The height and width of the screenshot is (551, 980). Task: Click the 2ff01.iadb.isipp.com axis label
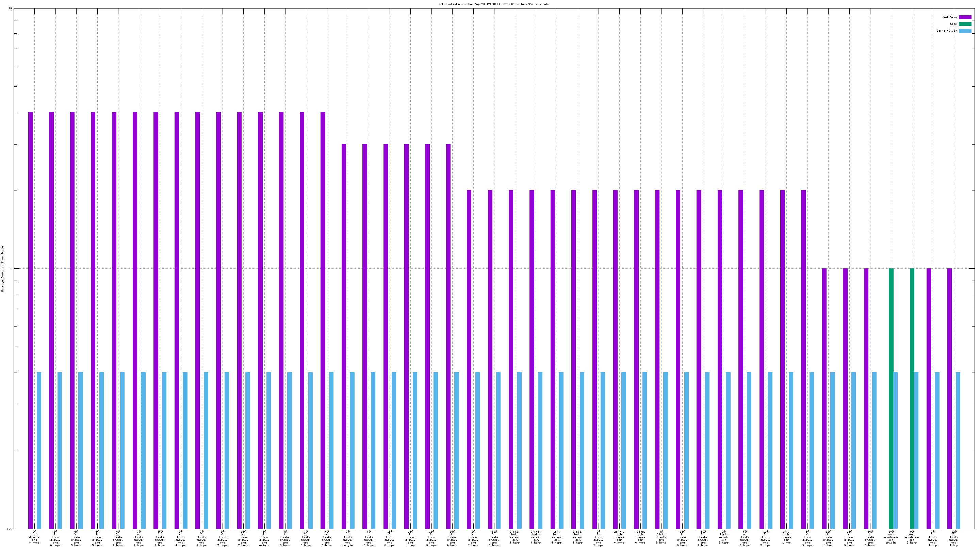click(577, 538)
